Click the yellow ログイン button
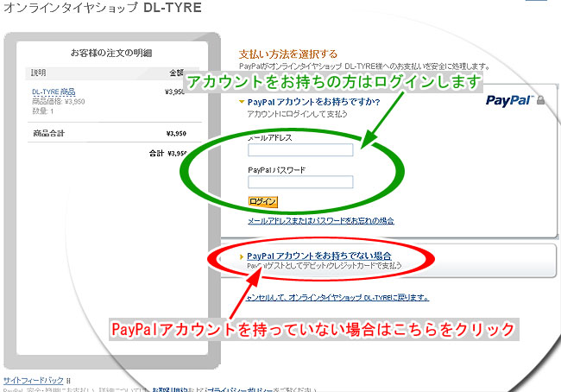 point(263,201)
